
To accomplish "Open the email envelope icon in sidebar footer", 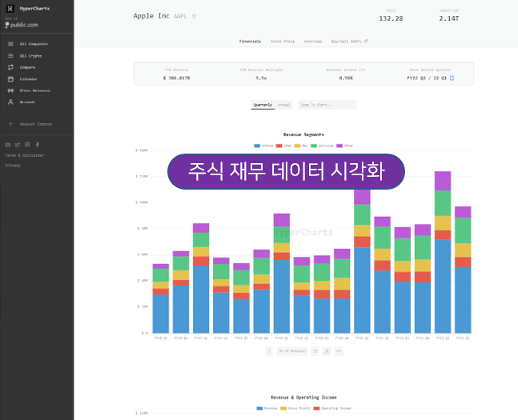I will 8,145.
